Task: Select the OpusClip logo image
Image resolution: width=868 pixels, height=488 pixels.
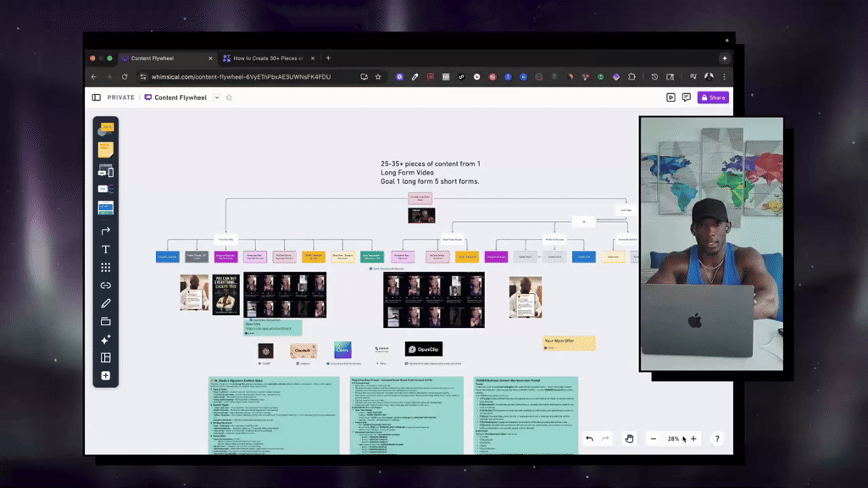Action: click(424, 349)
